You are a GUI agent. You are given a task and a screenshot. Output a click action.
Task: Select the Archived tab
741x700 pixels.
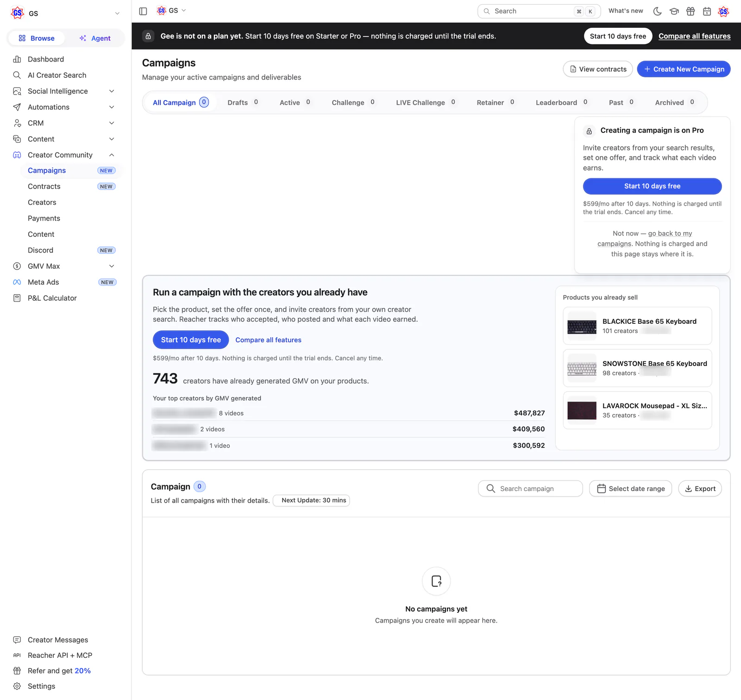pos(674,102)
